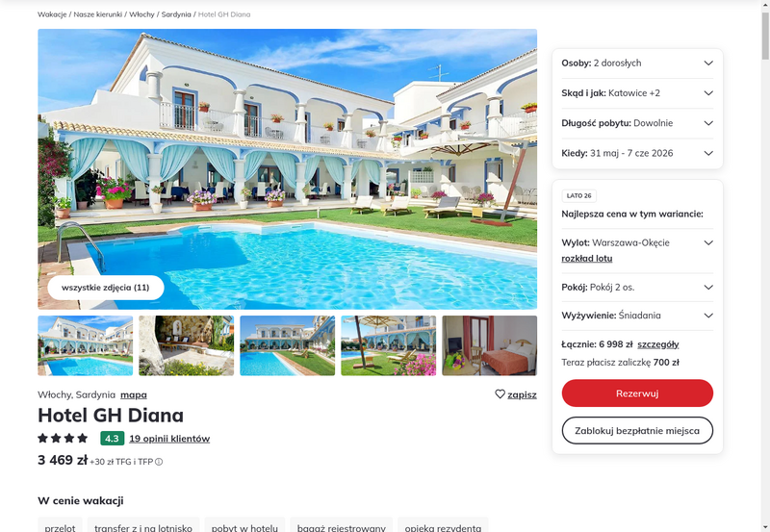Expand the Wylot Warszawa-Okęcie dropdown
770x532 pixels.
708,243
